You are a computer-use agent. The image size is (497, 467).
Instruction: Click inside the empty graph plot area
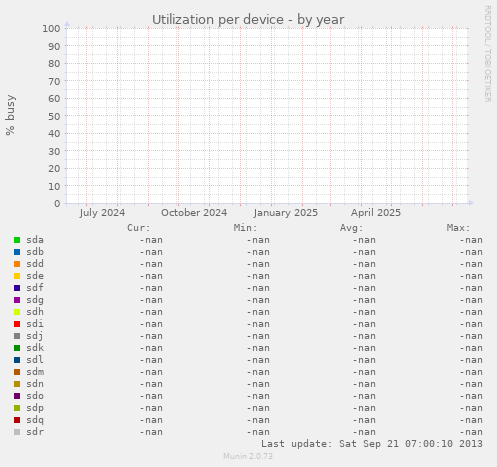pyautogui.click(x=267, y=116)
